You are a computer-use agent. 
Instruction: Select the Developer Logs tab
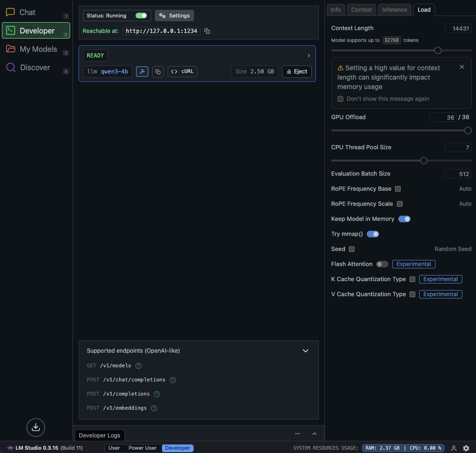pyautogui.click(x=99, y=435)
